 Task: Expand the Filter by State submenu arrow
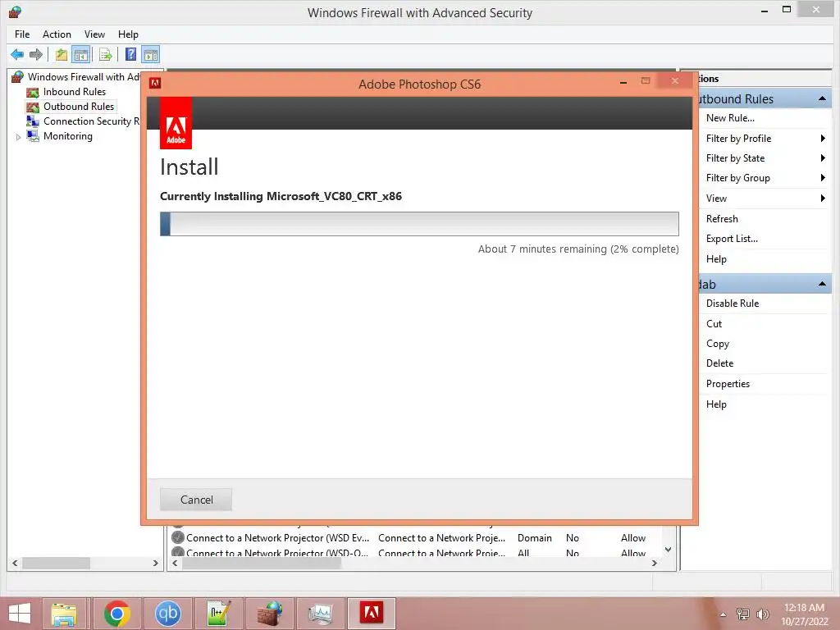click(823, 158)
